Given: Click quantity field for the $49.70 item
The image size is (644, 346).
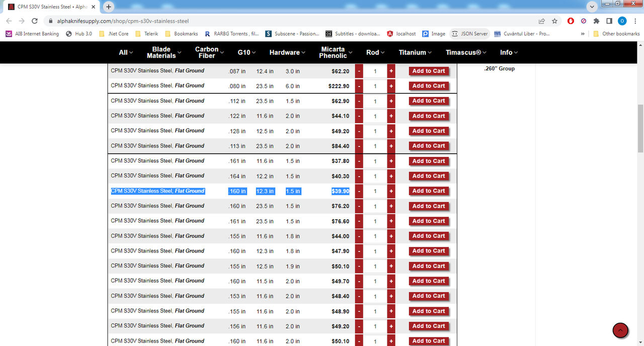Looking at the screenshot, I should click(x=375, y=281).
